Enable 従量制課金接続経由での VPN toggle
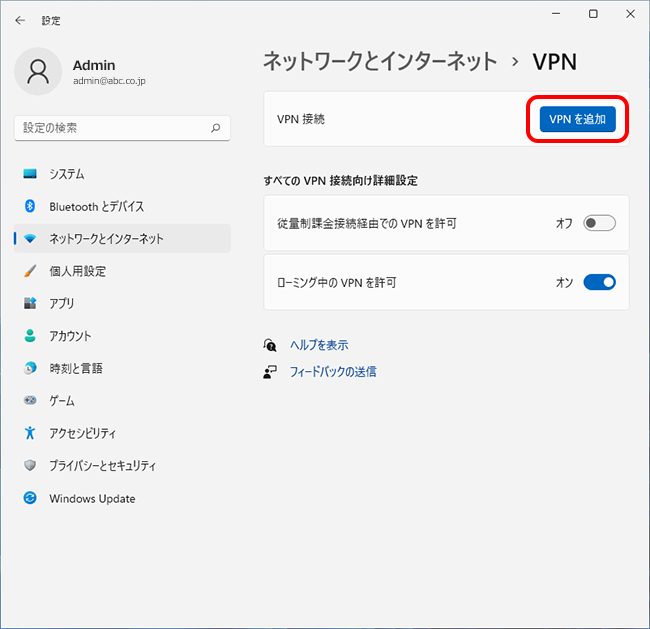This screenshot has height=629, width=650. pos(599,223)
